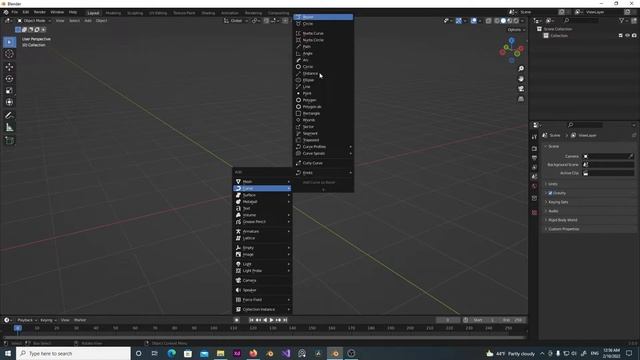Toggle show gizmo button in header

pyautogui.click(x=459, y=20)
